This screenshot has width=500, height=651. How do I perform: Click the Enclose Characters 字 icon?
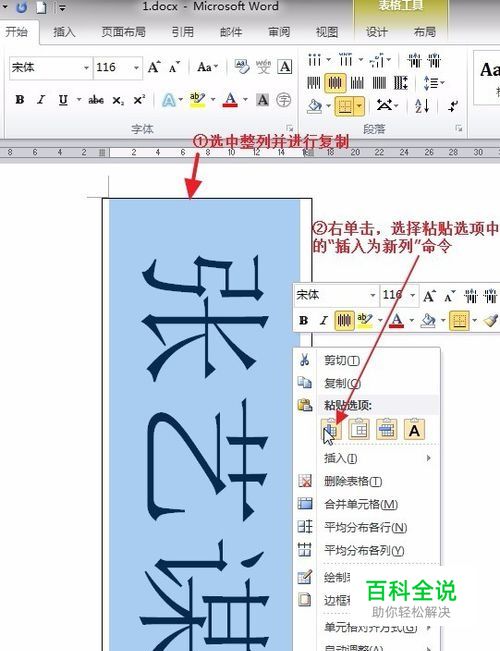click(x=284, y=100)
